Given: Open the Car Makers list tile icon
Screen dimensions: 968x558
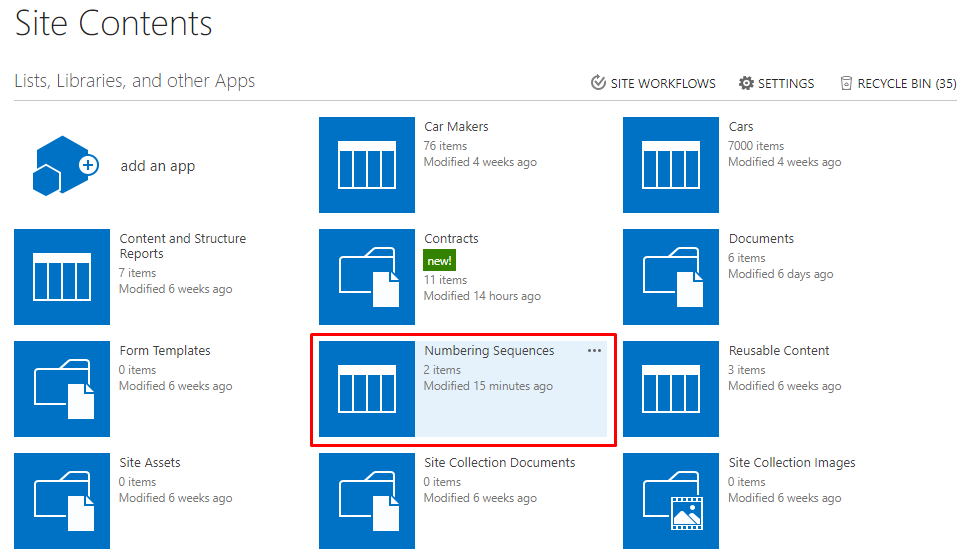Looking at the screenshot, I should pos(367,165).
